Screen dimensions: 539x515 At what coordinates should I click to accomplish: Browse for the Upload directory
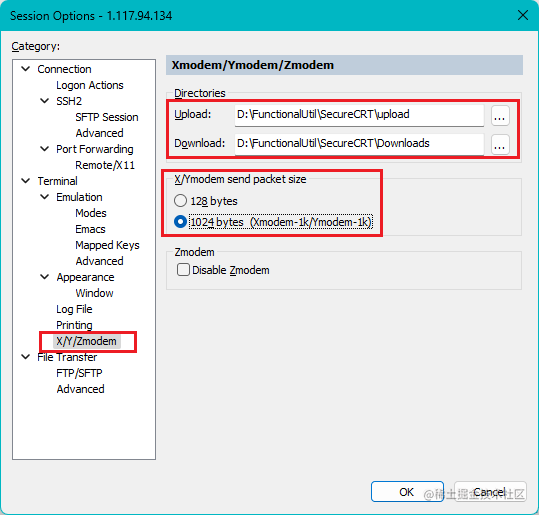coord(500,116)
